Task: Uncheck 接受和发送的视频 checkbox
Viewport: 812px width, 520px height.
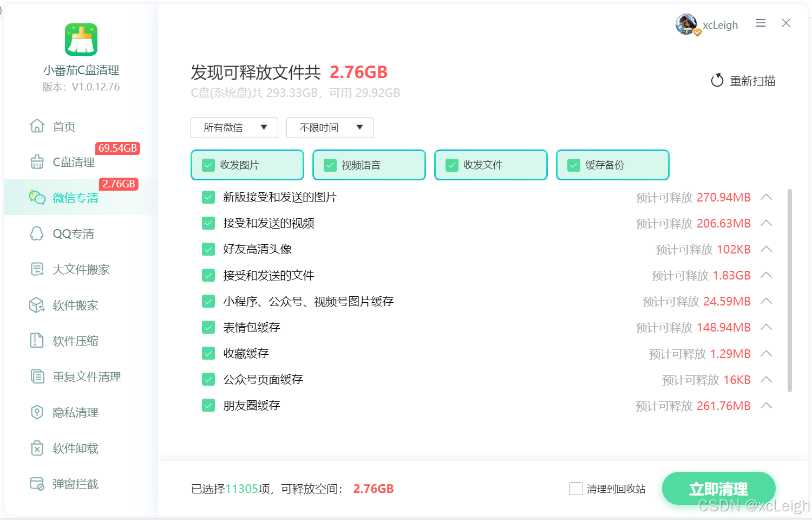Action: (x=208, y=223)
